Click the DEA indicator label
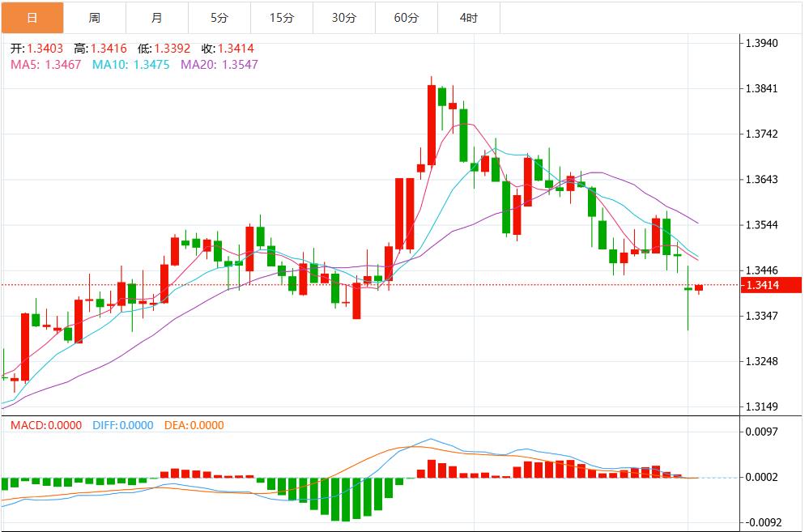 click(x=194, y=425)
